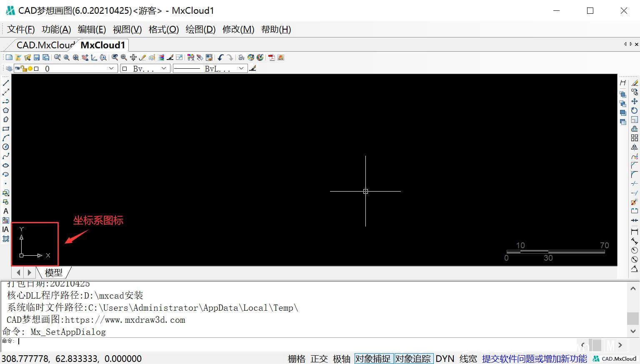The width and height of the screenshot is (640, 364).
Task: Open the color 'Bv...' dropdown
Action: click(164, 69)
